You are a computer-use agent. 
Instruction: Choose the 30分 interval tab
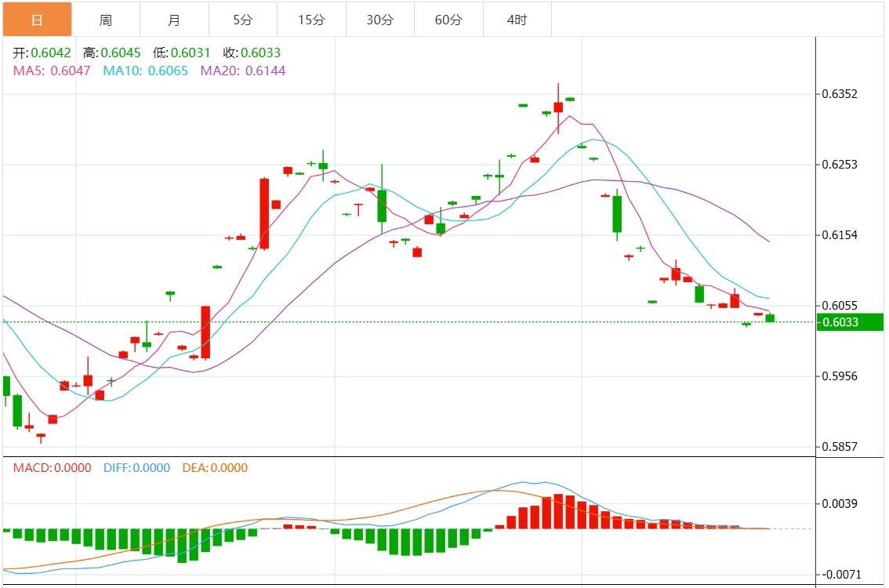pyautogui.click(x=380, y=20)
